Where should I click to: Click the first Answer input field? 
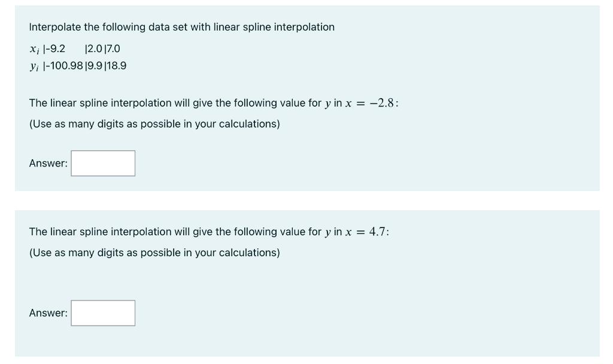(x=102, y=163)
